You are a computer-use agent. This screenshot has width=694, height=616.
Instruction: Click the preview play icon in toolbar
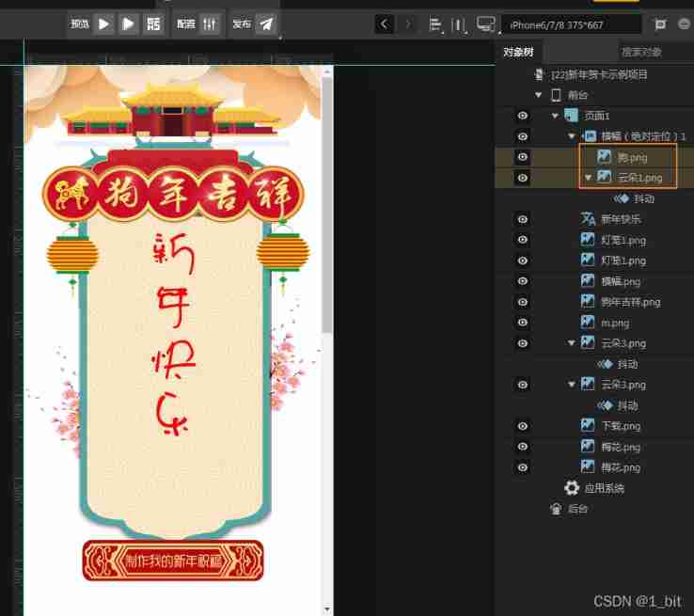tap(104, 24)
